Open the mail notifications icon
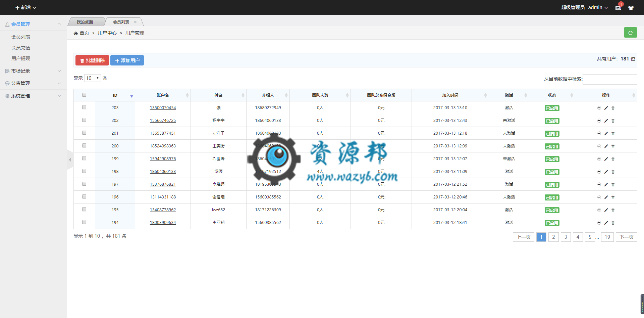Viewport: 644px width, 318px height. pos(618,7)
